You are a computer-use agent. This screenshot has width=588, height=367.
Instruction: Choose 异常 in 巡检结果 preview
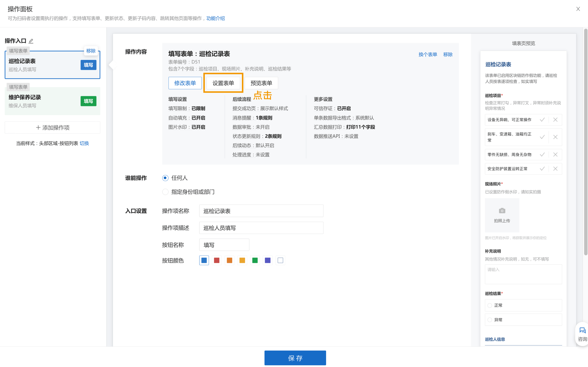(490, 320)
